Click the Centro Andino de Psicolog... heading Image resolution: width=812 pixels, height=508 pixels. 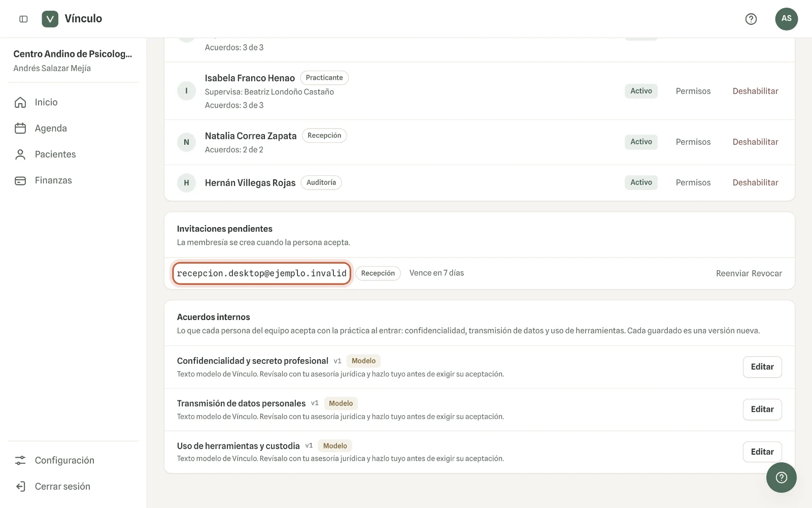(73, 54)
